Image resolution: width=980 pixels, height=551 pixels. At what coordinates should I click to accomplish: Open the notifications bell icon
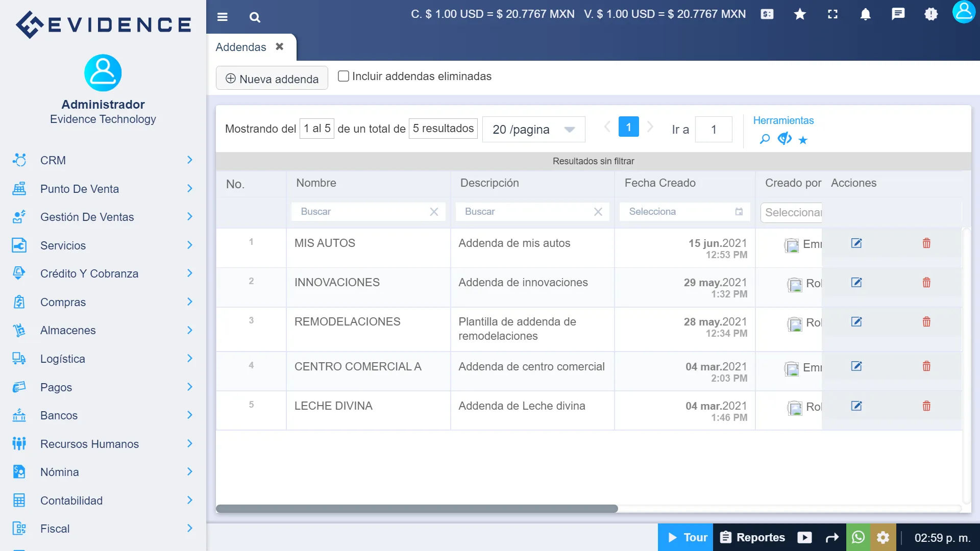pos(865,14)
